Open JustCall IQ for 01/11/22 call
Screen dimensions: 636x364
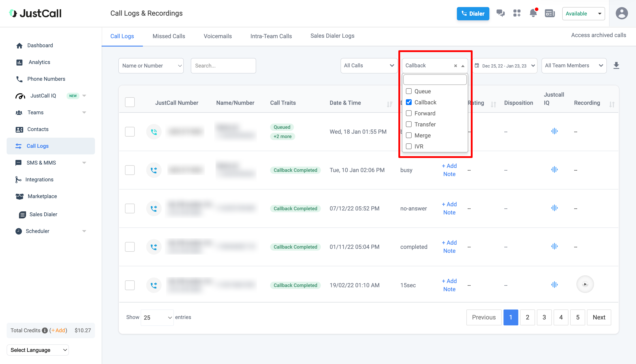[554, 246]
